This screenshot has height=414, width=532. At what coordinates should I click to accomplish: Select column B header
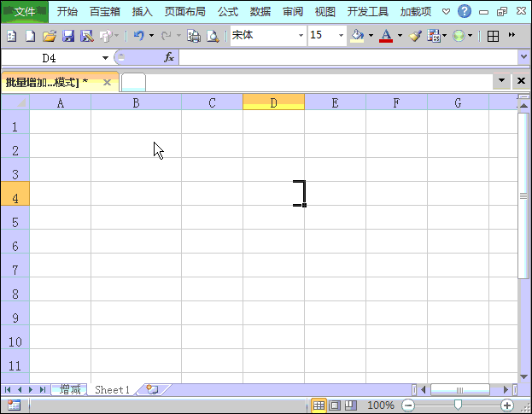[136, 102]
